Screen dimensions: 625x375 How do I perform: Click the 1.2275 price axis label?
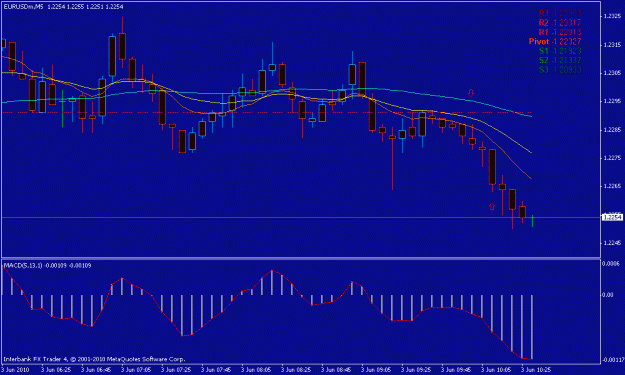coord(613,158)
